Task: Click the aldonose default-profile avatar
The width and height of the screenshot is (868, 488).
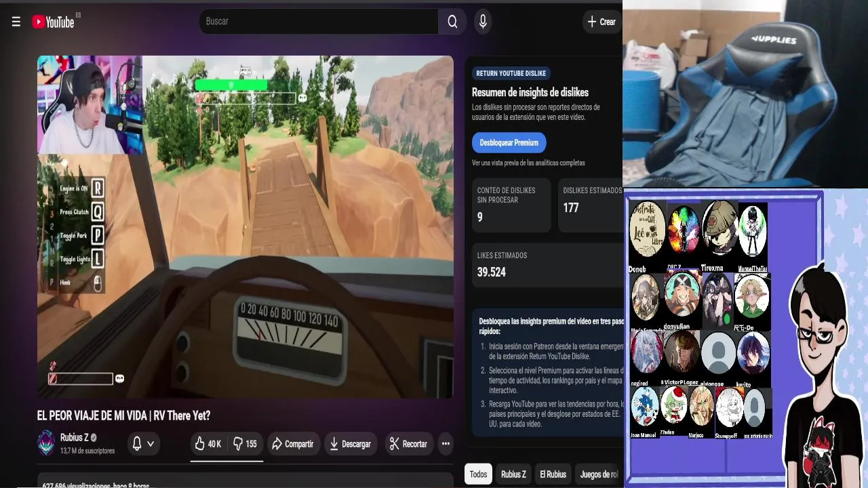Action: click(718, 353)
